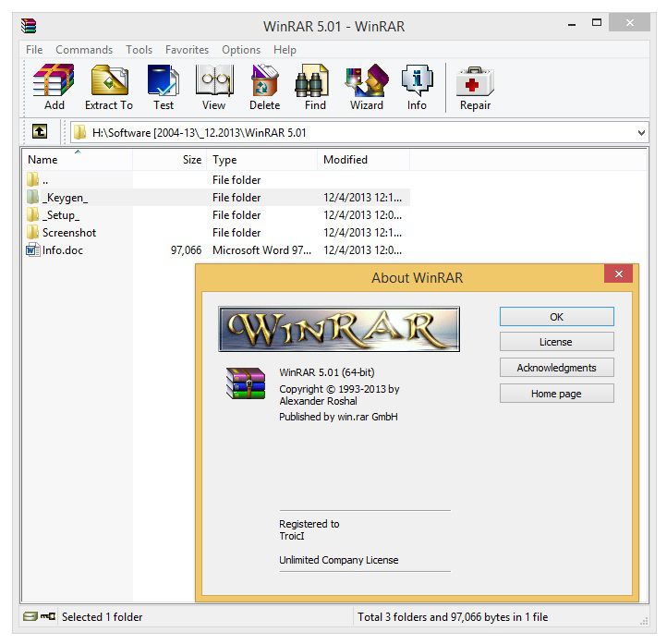Sort by the Size column header
The image size is (667, 644).
click(169, 160)
